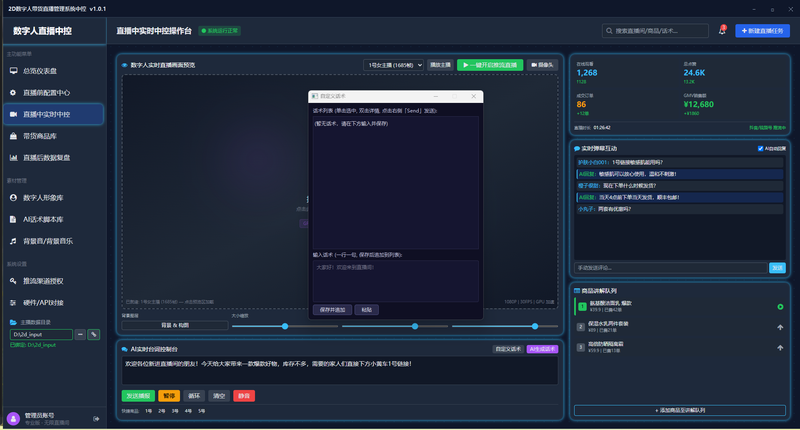The image size is (800, 430).
Task: Click the 粘贴 paste button in the dialog
Action: click(x=367, y=310)
